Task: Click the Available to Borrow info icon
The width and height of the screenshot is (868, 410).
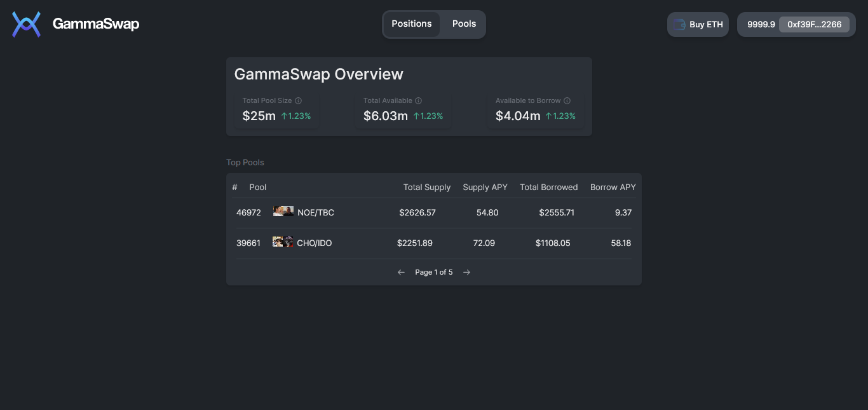Action: pos(567,100)
